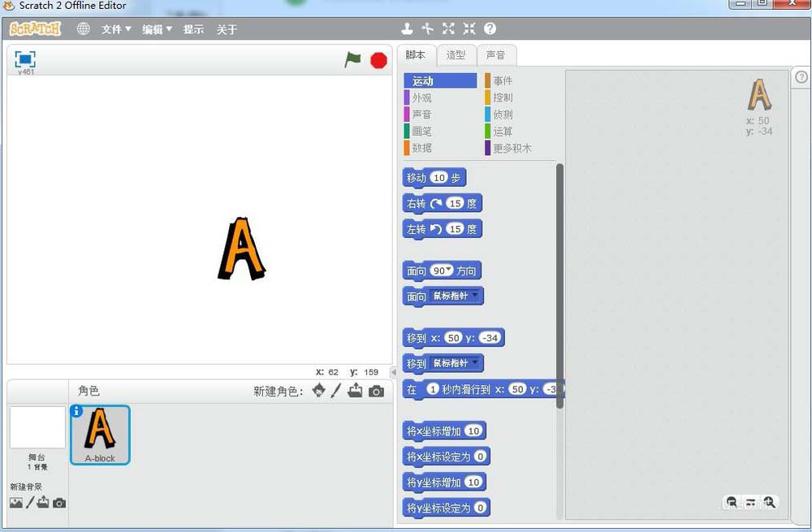Select the 控制 block category
The width and height of the screenshot is (812, 532).
[x=503, y=97]
